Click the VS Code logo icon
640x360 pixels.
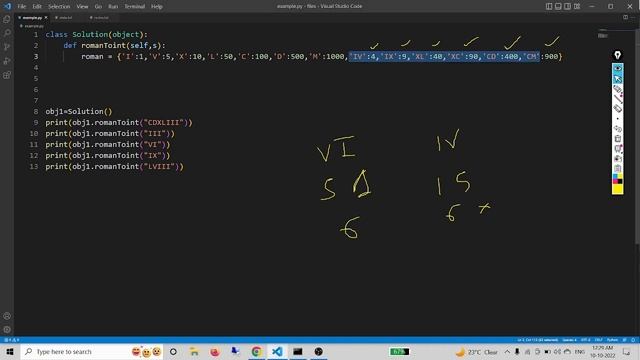[7, 6]
